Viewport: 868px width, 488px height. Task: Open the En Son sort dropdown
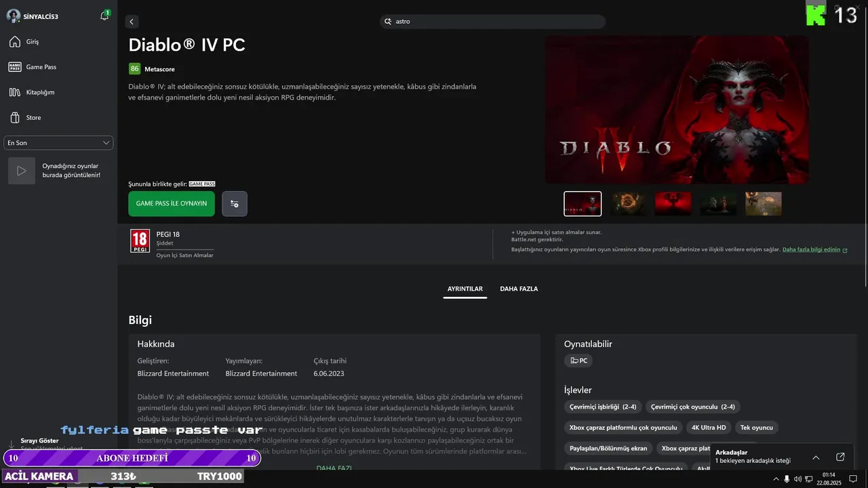tap(58, 143)
